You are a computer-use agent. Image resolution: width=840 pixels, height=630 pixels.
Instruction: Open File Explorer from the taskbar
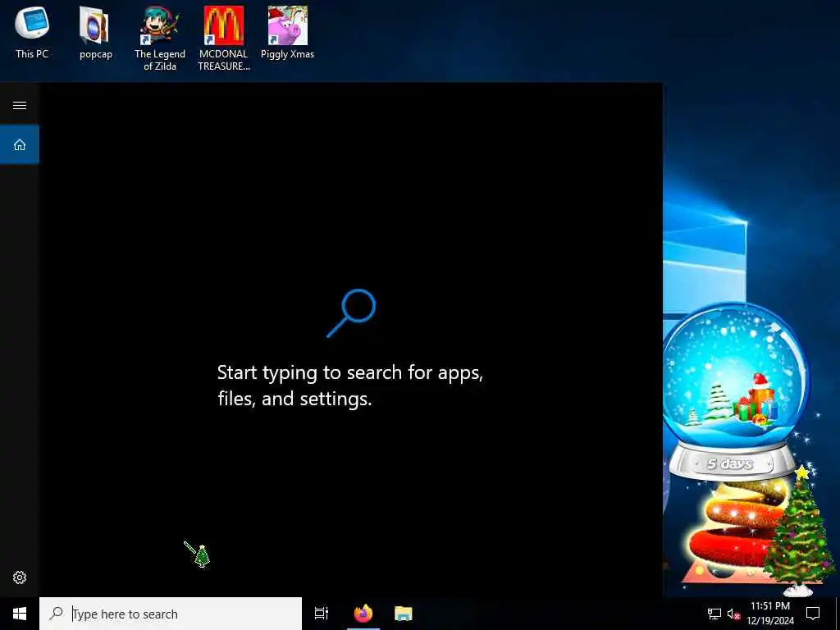404,614
